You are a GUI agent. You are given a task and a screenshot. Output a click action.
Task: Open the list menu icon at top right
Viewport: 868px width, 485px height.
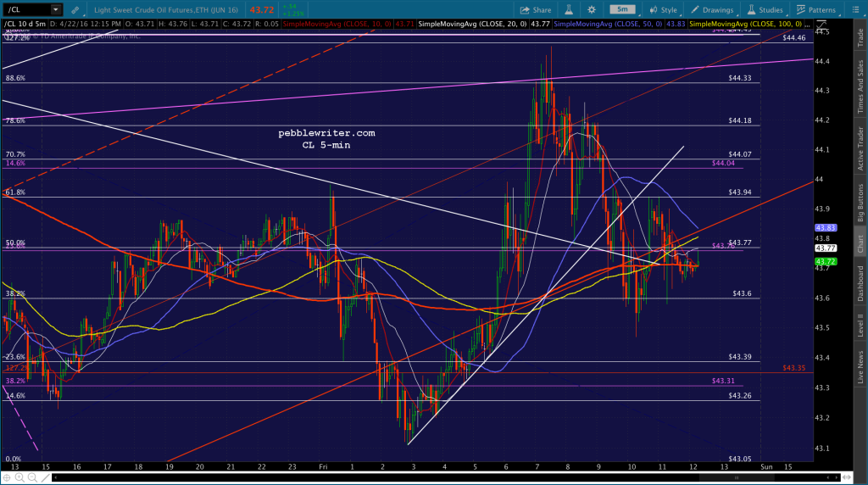point(855,10)
